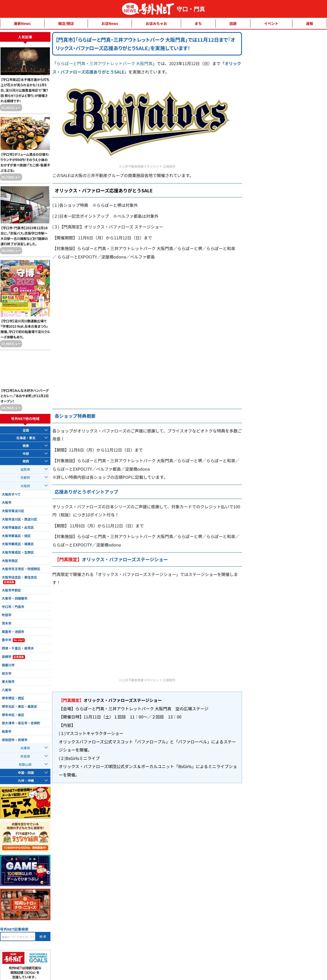Open the あおやま軒 hamburger article link
The width and height of the screenshot is (327, 980).
(25, 396)
